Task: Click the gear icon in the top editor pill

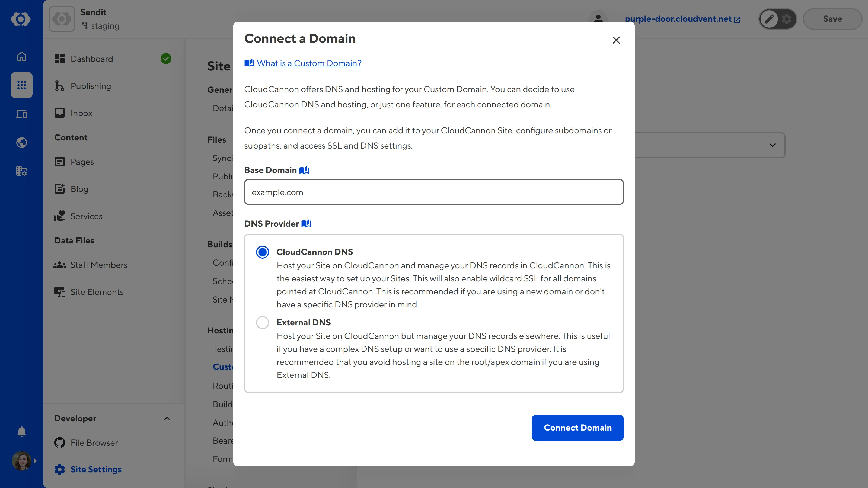Action: click(787, 19)
